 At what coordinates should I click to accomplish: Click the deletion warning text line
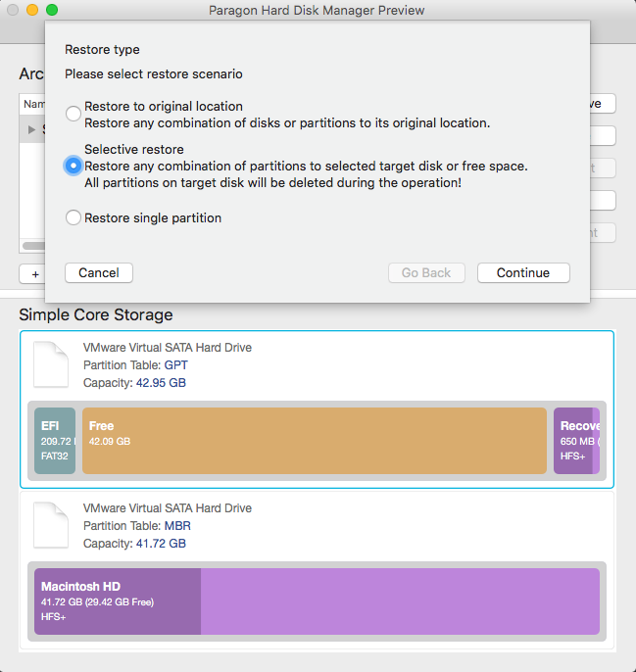[x=272, y=183]
